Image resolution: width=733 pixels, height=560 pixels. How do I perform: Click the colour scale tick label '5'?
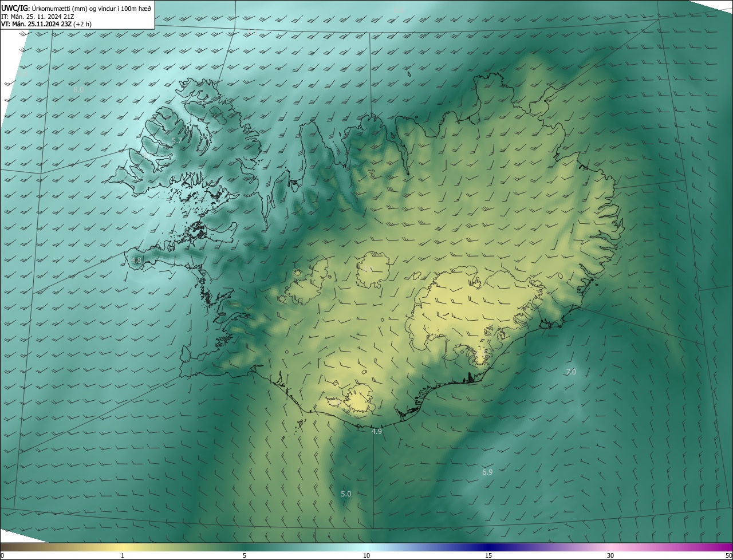pyautogui.click(x=245, y=555)
